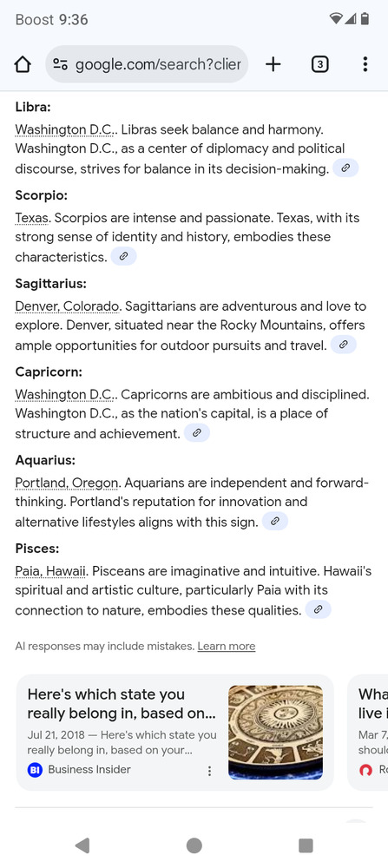
Task: Tap the Chrome home icon
Action: tap(23, 65)
